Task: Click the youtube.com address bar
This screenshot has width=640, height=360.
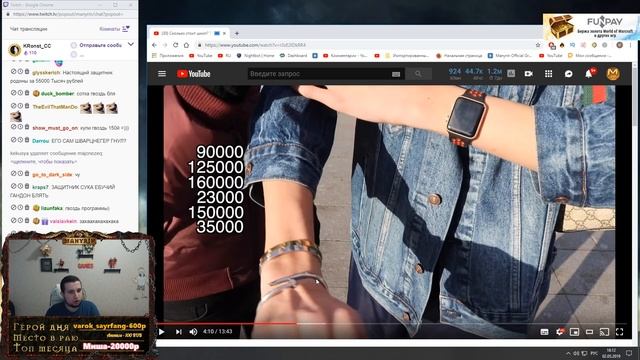Action: (x=363, y=45)
